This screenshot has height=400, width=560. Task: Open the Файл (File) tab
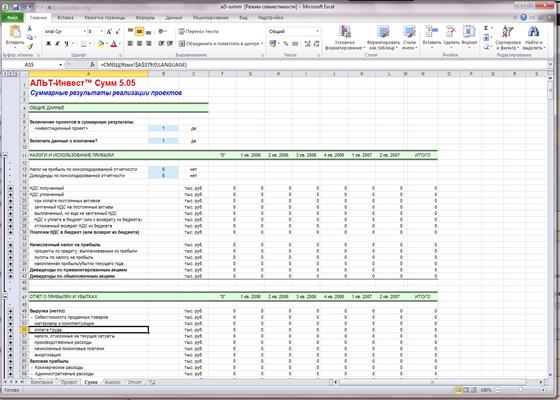(12, 18)
